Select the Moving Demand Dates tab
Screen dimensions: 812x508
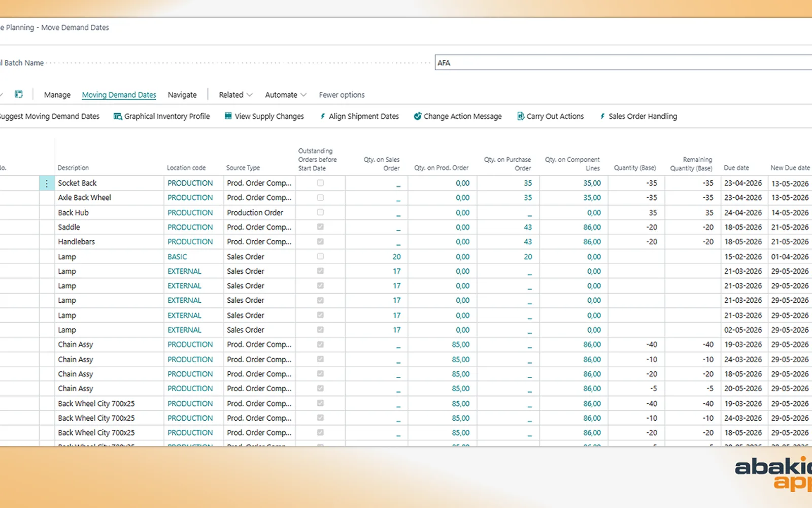coord(119,95)
